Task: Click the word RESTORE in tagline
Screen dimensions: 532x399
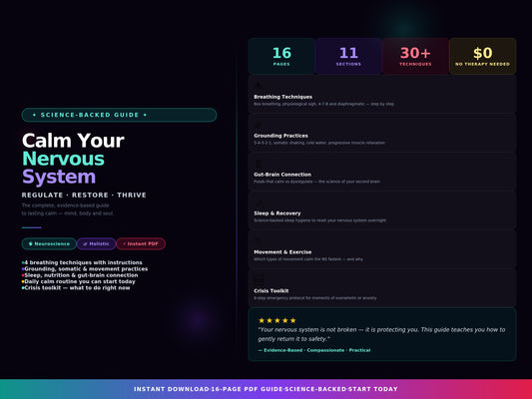Action: tap(90, 195)
